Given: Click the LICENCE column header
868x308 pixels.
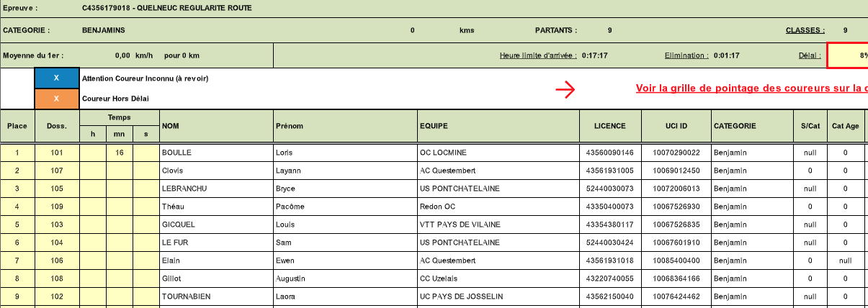Looking at the screenshot, I should (x=609, y=126).
